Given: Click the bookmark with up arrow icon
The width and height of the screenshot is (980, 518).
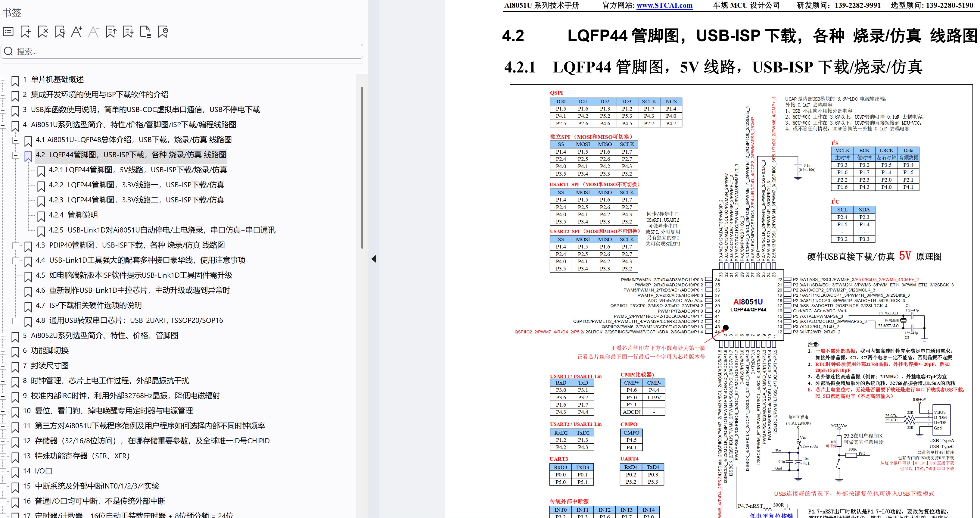Looking at the screenshot, I should click(x=111, y=32).
